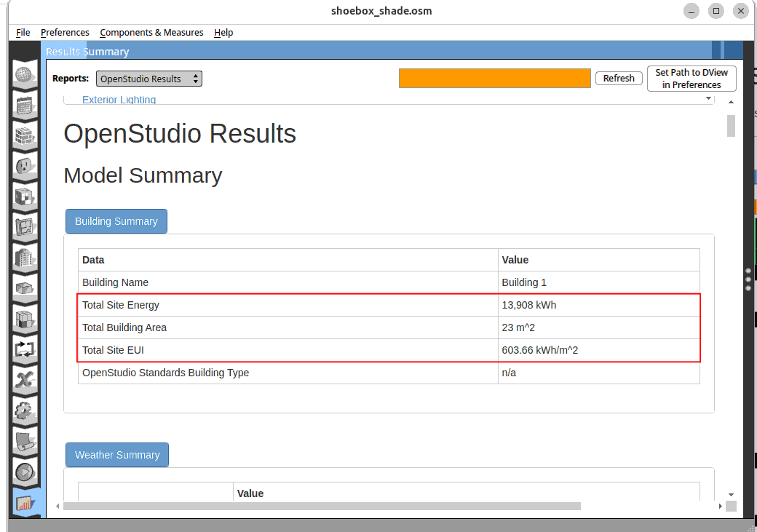Open the Components & Measures menu
The height and width of the screenshot is (532, 757).
151,33
